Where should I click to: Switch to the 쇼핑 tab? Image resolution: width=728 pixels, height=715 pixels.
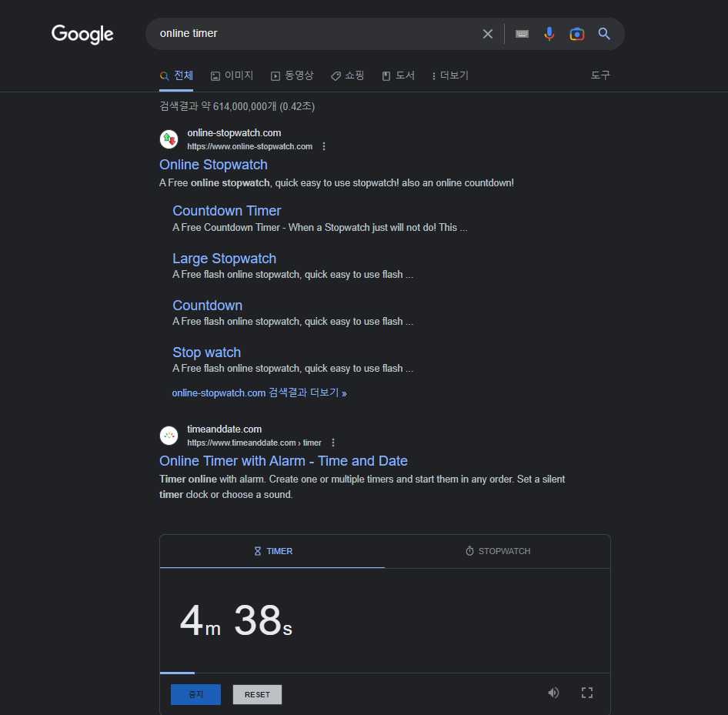point(347,75)
